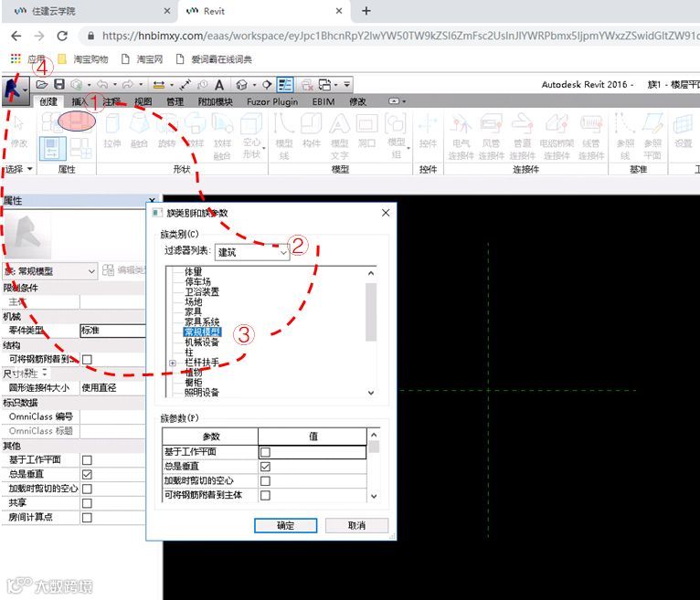Screen dimensions: 700x600
Task: Select the 参照平面 reference plane tool
Action: click(x=652, y=136)
